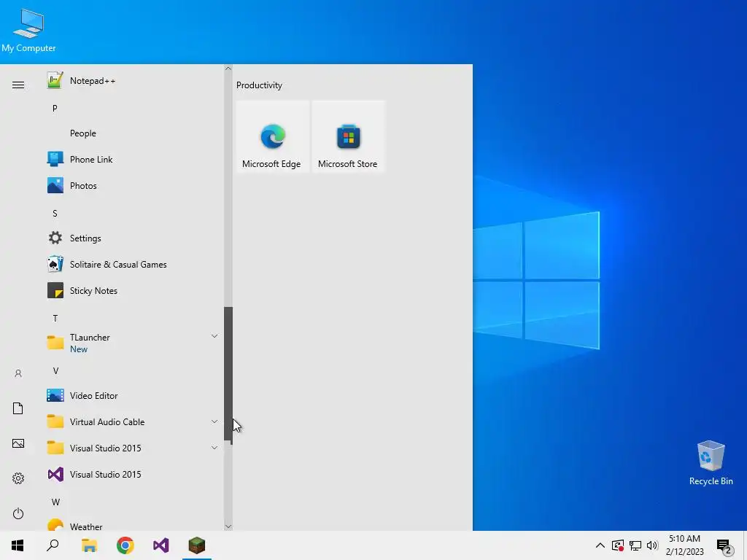Screen dimensions: 747x560
Task: Click the Power button in Start sidebar
Action: (18, 513)
